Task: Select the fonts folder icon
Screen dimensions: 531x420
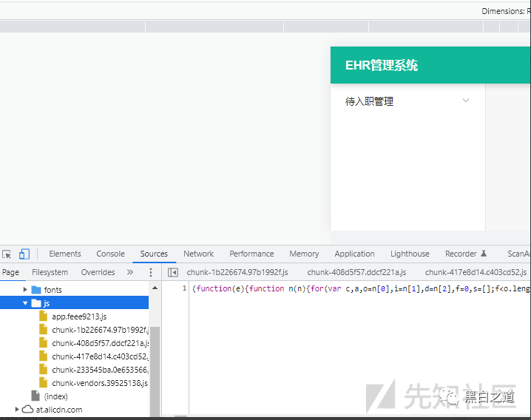Action: (x=36, y=290)
